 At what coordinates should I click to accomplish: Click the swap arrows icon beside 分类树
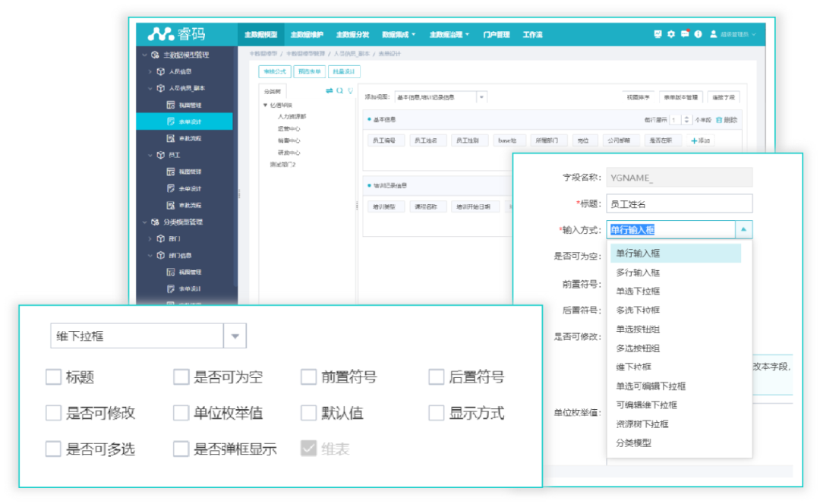point(330,90)
